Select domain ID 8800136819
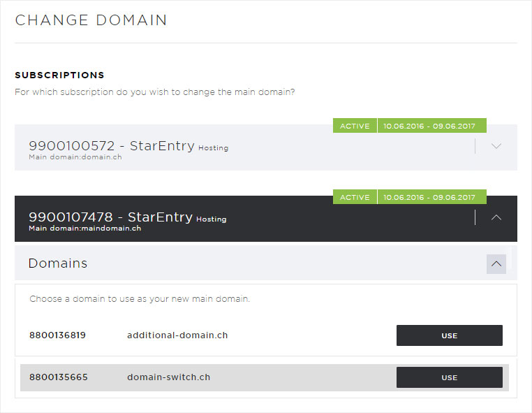This screenshot has height=413, width=532. pyautogui.click(x=57, y=335)
